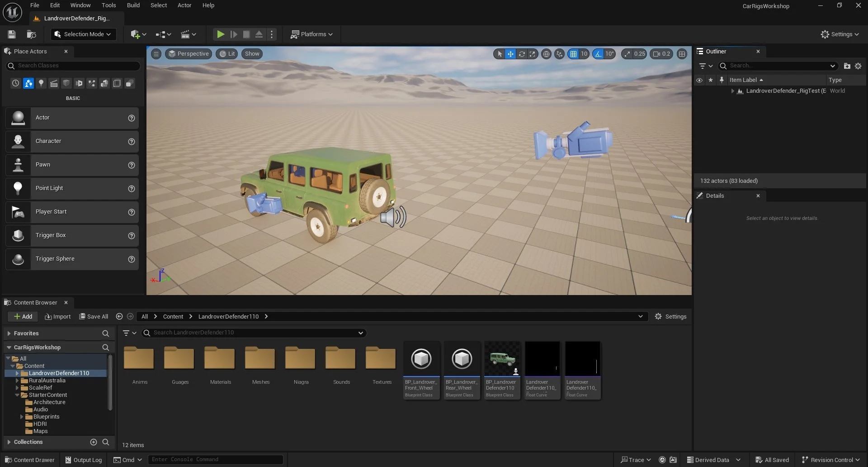Choose the Scale tool in viewport
The width and height of the screenshot is (868, 467).
point(533,54)
